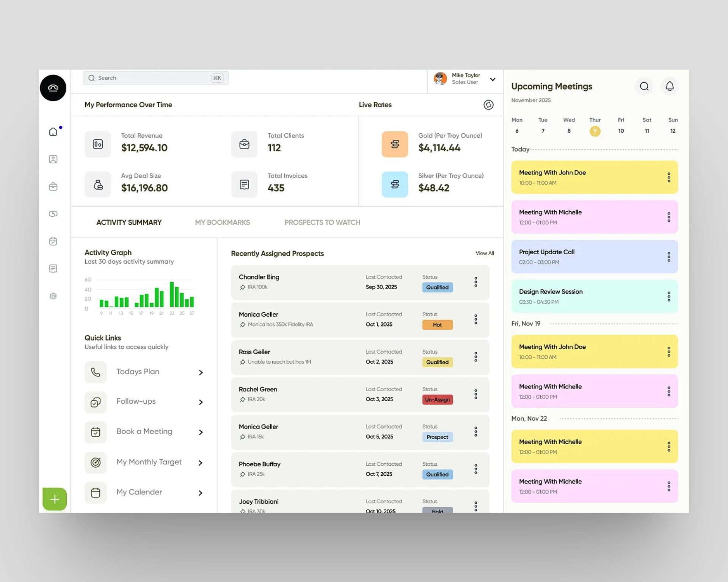Click the orange Gold rate icon
This screenshot has width=728, height=582.
[x=395, y=144]
